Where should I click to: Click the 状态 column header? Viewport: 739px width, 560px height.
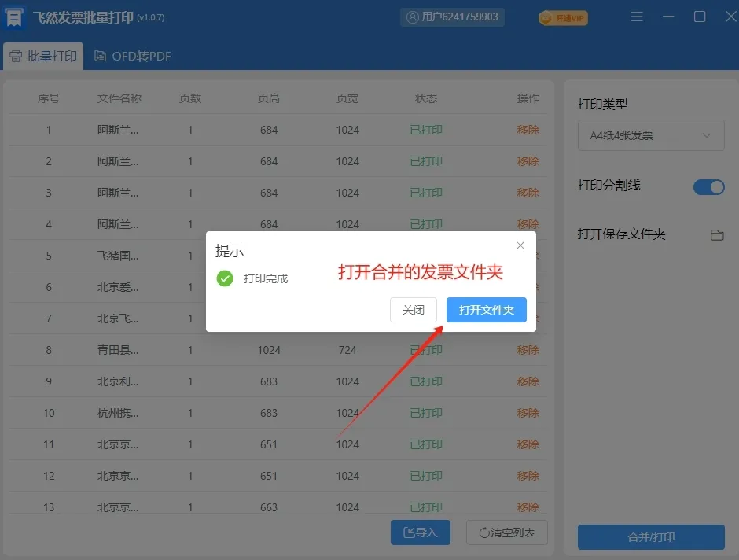point(426,98)
